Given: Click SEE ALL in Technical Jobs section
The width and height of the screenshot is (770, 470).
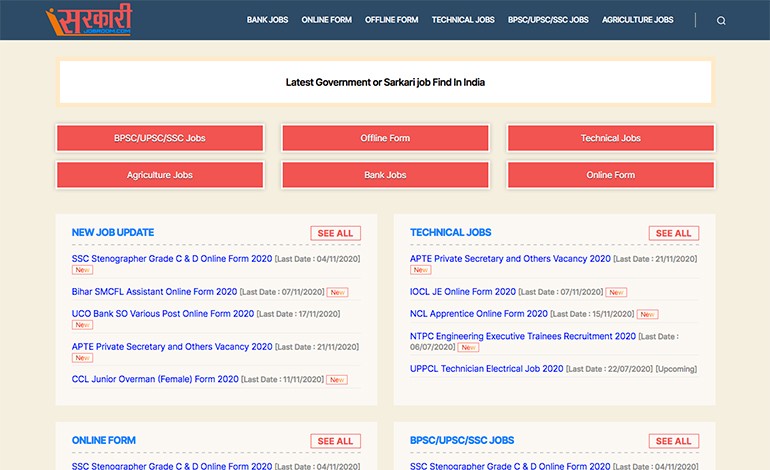Looking at the screenshot, I should point(674,233).
